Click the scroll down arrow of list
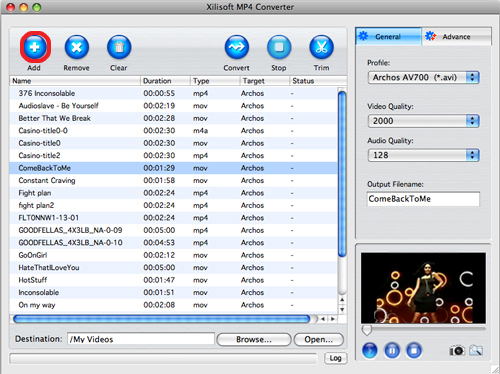This screenshot has height=374, width=500. pos(342,310)
